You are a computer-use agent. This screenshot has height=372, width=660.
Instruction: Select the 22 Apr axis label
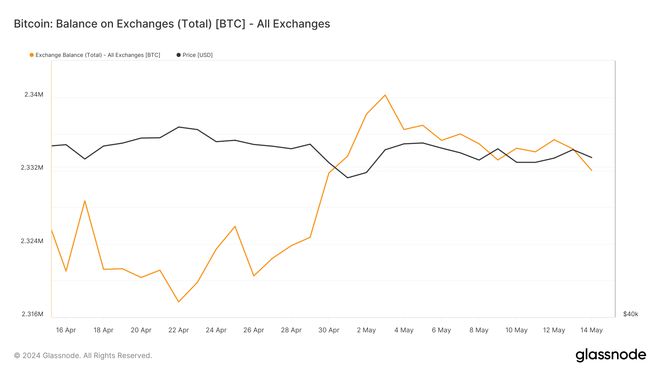178,330
